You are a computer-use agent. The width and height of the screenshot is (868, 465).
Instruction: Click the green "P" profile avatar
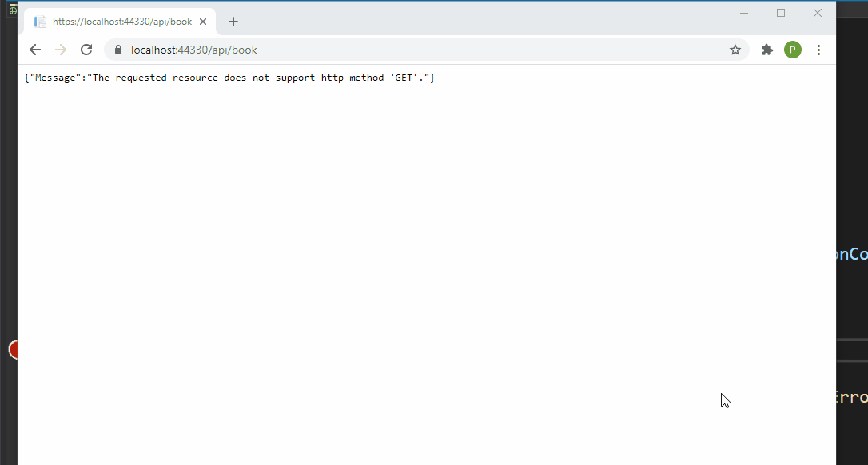pos(792,49)
